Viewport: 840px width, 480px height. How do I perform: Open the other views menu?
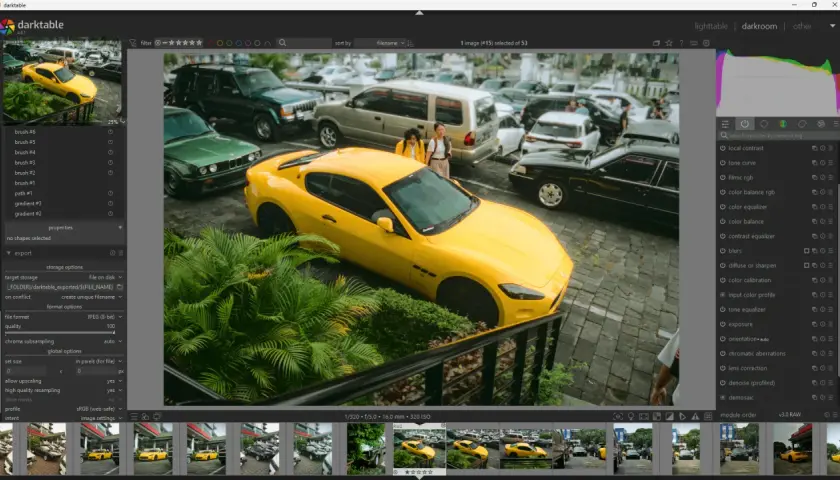802,26
